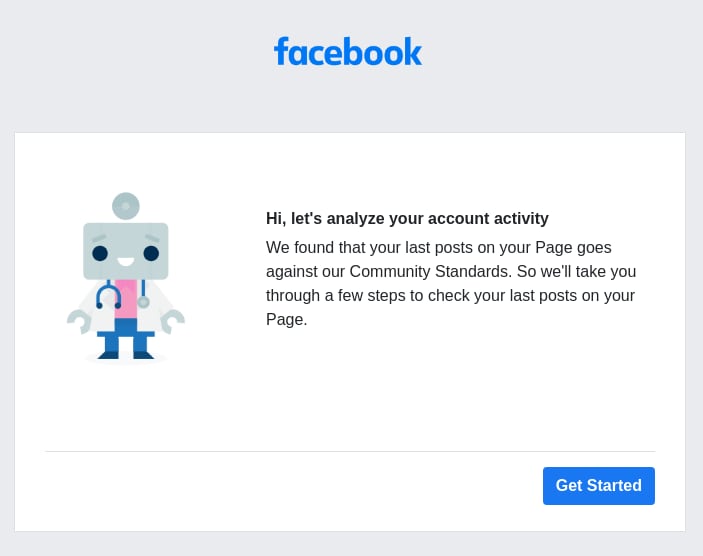This screenshot has height=556, width=703.
Task: Click the robot's left wrench hand
Action: (x=79, y=321)
